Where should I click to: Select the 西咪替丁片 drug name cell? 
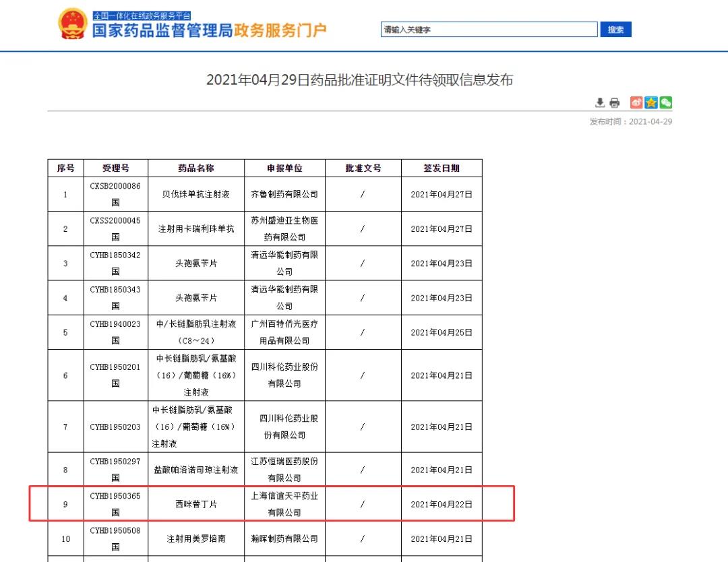(196, 504)
